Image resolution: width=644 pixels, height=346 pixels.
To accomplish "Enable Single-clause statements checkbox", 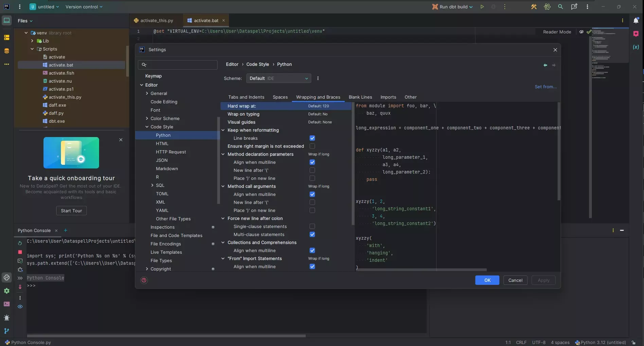I will tap(312, 226).
